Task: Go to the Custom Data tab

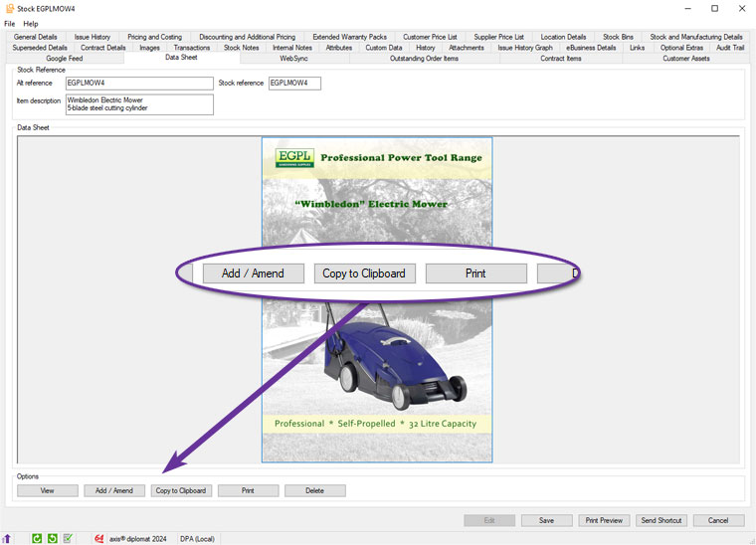Action: click(x=384, y=48)
